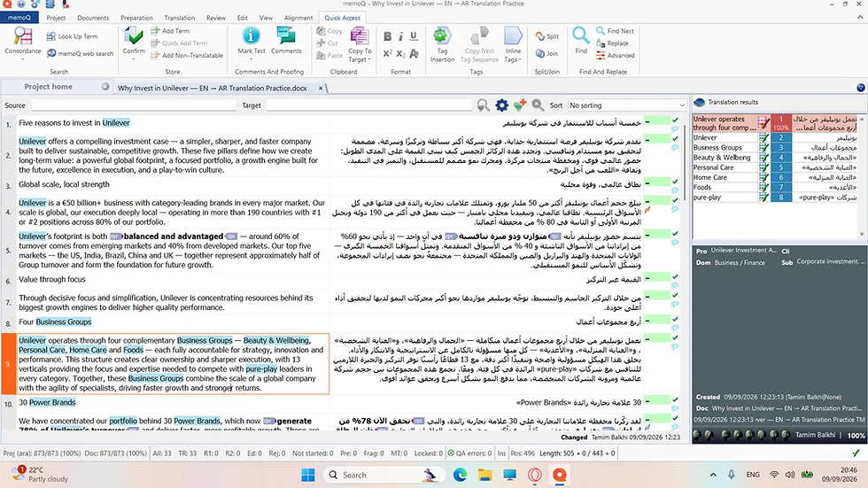Open the Preparation ribbon tab

pyautogui.click(x=136, y=18)
